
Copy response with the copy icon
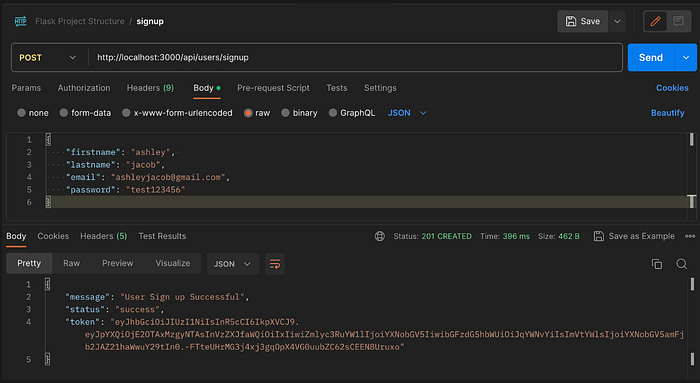[657, 264]
